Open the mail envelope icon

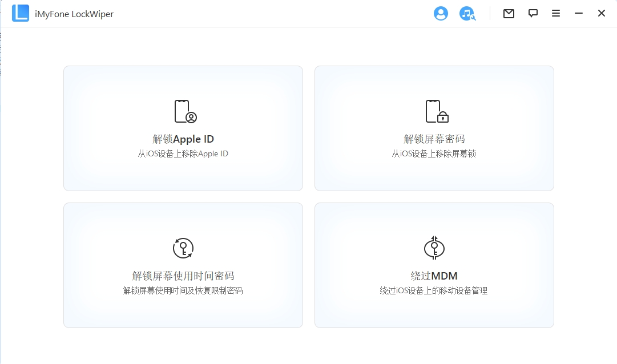[509, 14]
